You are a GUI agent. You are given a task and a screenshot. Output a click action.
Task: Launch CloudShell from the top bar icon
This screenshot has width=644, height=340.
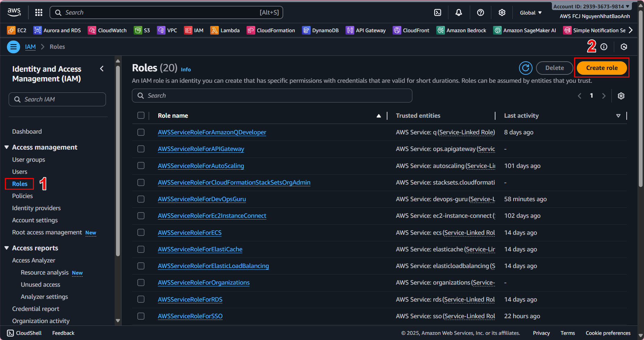click(438, 12)
